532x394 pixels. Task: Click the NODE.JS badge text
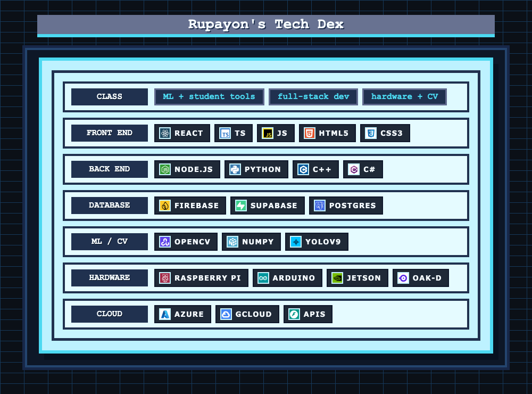point(194,169)
